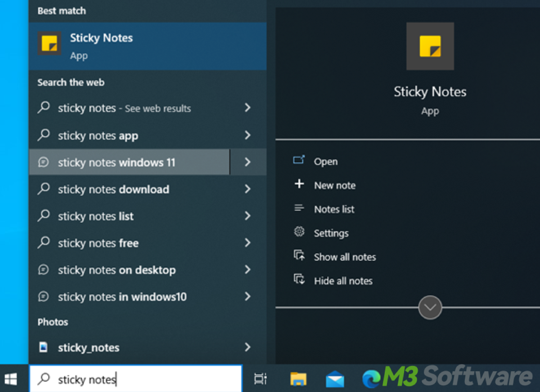
Task: Open the Windows Start menu
Action: [x=11, y=379]
